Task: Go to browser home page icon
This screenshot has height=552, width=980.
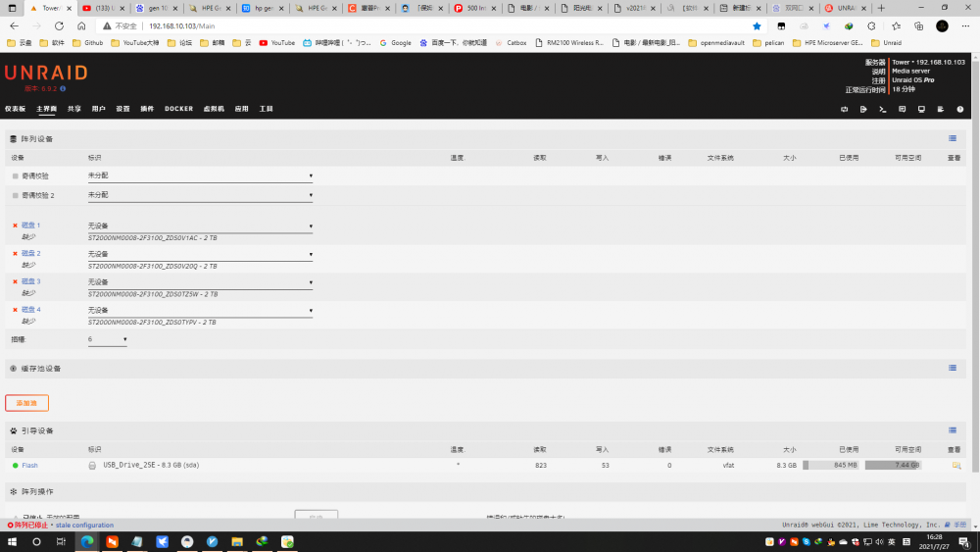Action: 81,26
